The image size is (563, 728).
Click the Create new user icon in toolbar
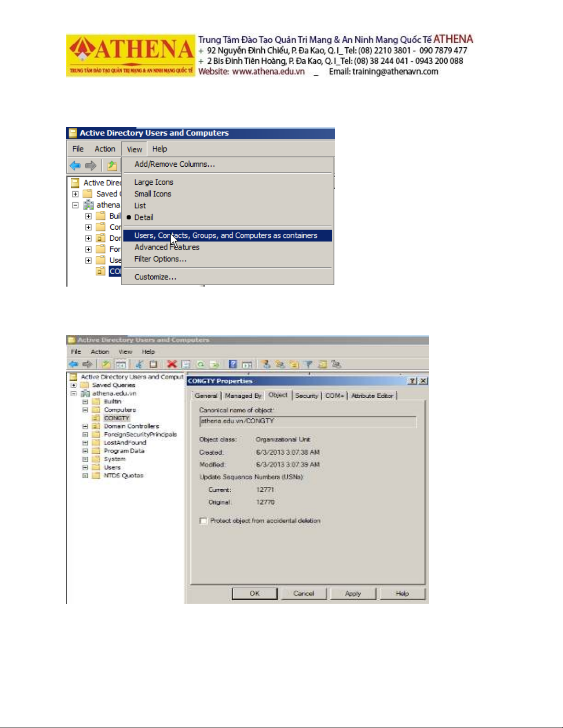tap(266, 364)
